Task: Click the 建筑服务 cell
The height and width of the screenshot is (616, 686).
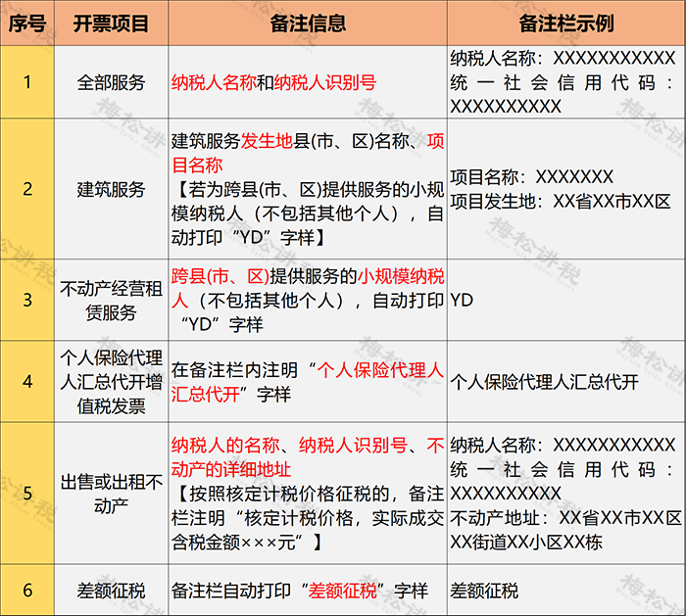Action: pos(111,189)
